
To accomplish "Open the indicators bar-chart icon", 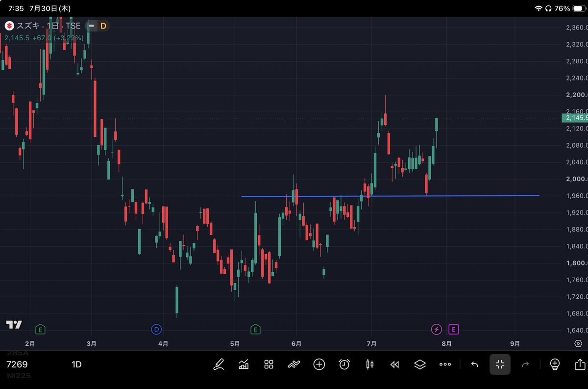I will coord(244,364).
